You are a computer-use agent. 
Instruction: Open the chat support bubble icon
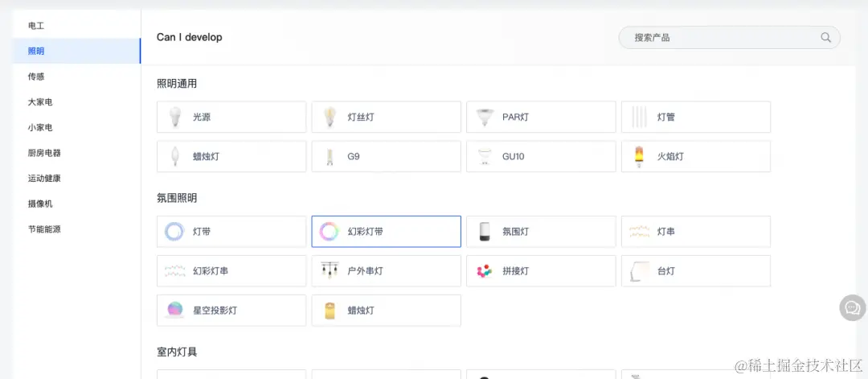click(853, 307)
